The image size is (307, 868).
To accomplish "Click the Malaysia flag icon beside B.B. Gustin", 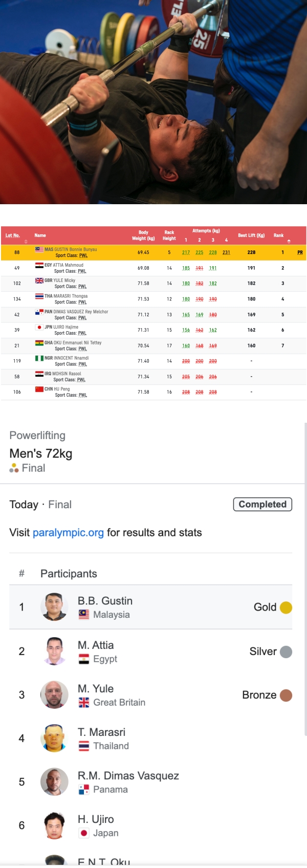I will point(84,615).
